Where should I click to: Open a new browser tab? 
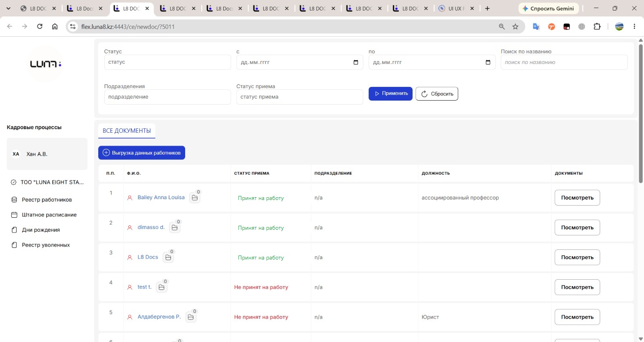click(487, 8)
